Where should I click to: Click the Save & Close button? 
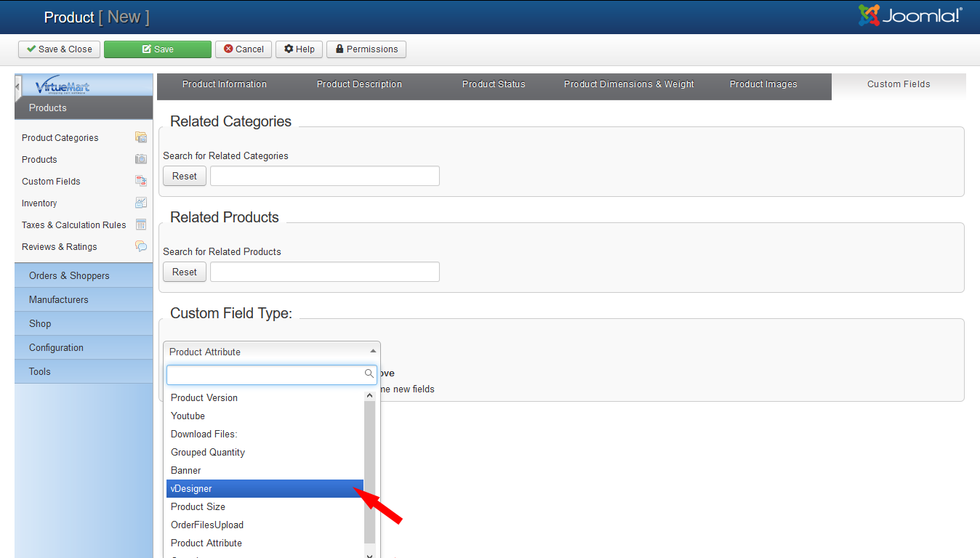pyautogui.click(x=59, y=49)
